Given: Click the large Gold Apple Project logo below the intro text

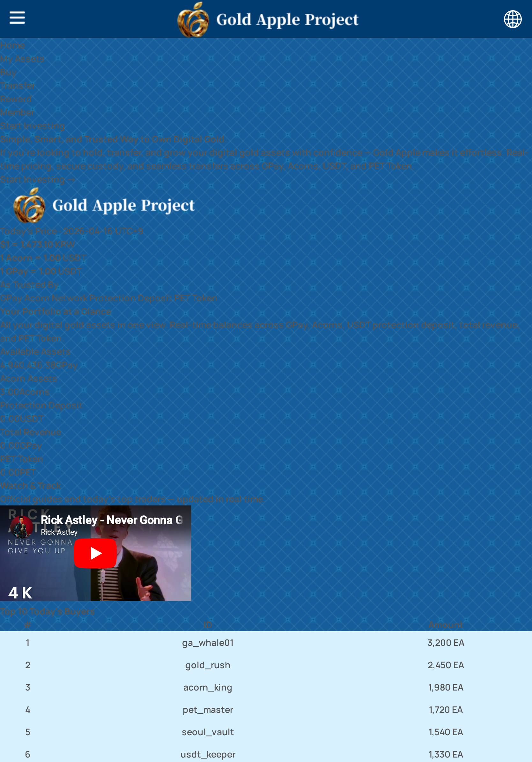Looking at the screenshot, I should coord(104,205).
